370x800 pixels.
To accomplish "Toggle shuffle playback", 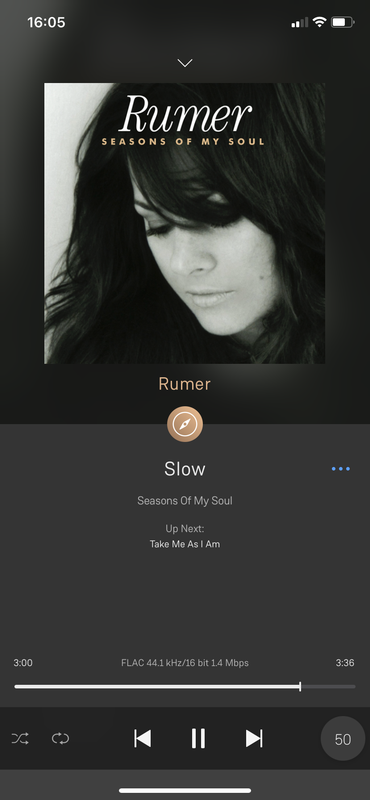I will [x=20, y=738].
